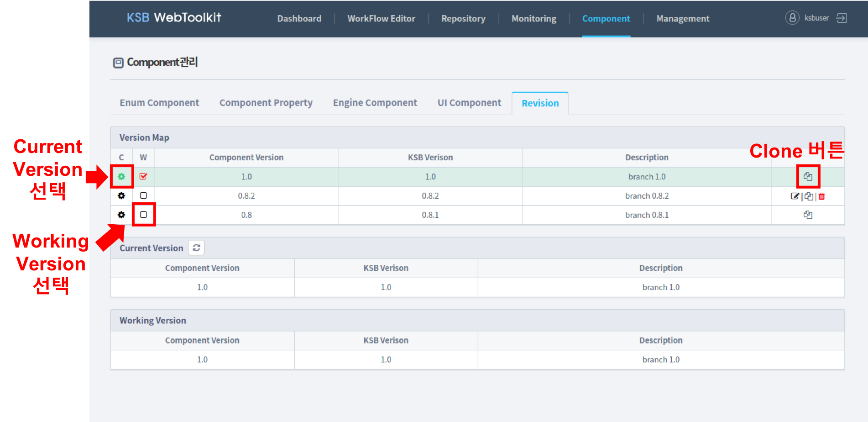868x422 pixels.
Task: Set 0.8.2 as current version gear
Action: click(x=121, y=195)
